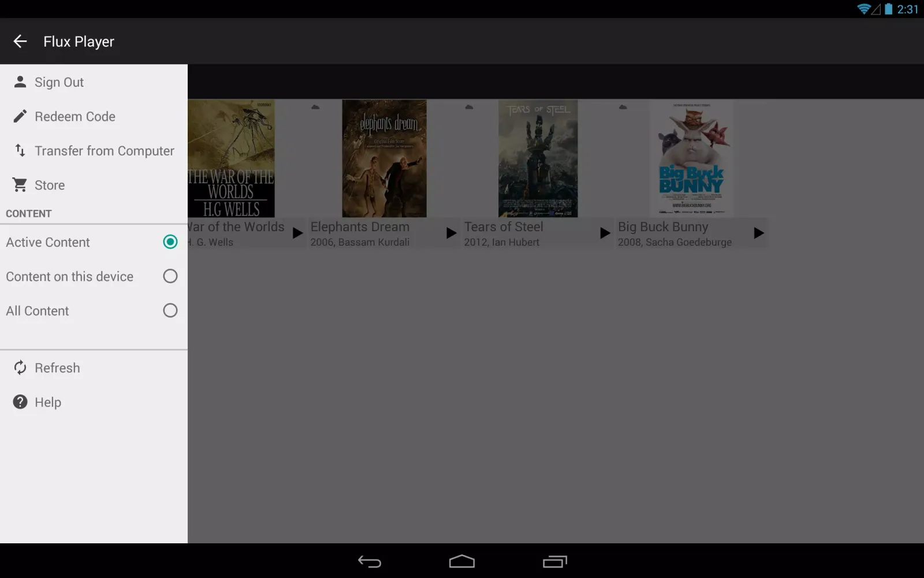924x578 pixels.
Task: Select Content on this device radio button
Action: (170, 276)
